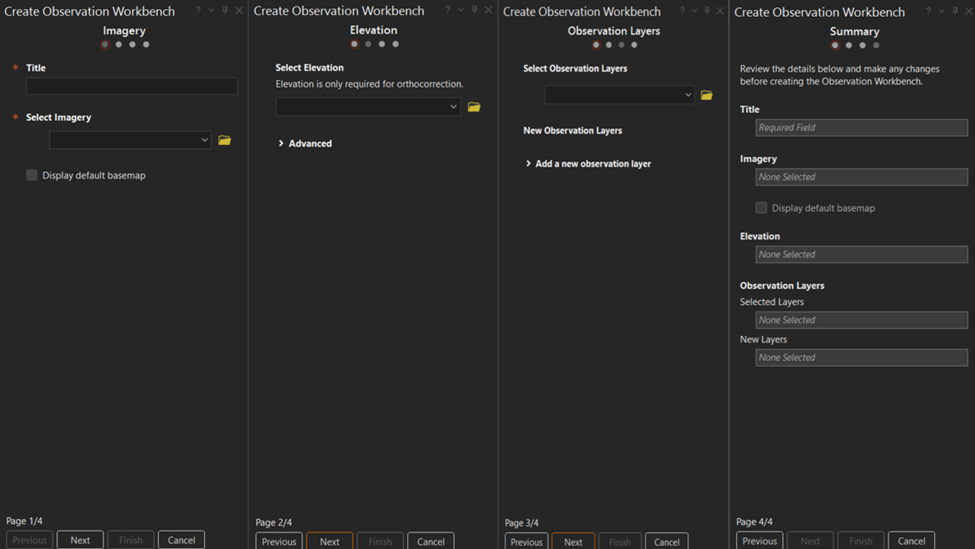The height and width of the screenshot is (549, 975).
Task: Open the Select Imagery dropdown
Action: [130, 140]
